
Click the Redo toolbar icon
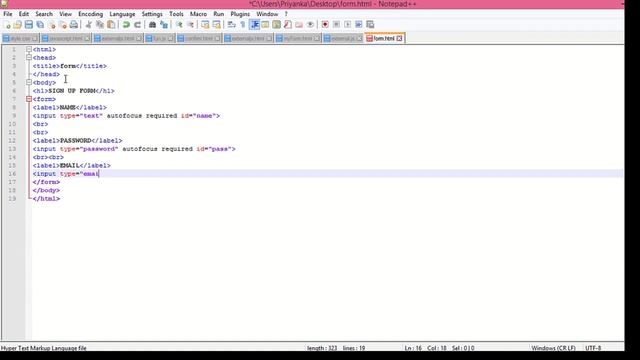click(x=138, y=25)
